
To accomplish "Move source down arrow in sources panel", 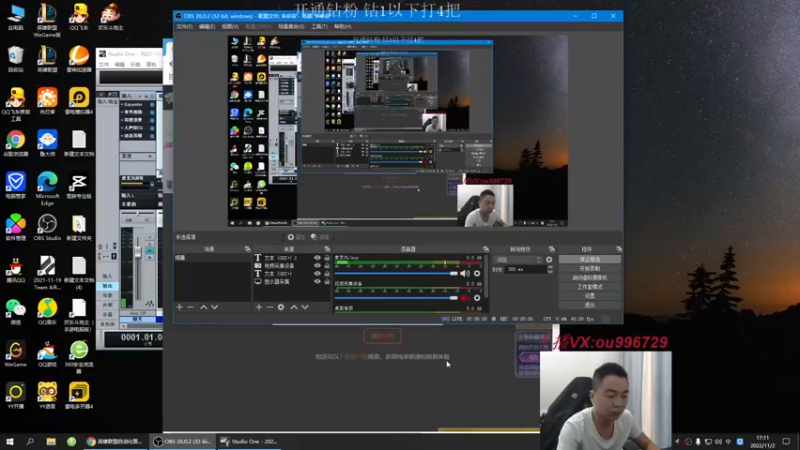I will coord(305,307).
